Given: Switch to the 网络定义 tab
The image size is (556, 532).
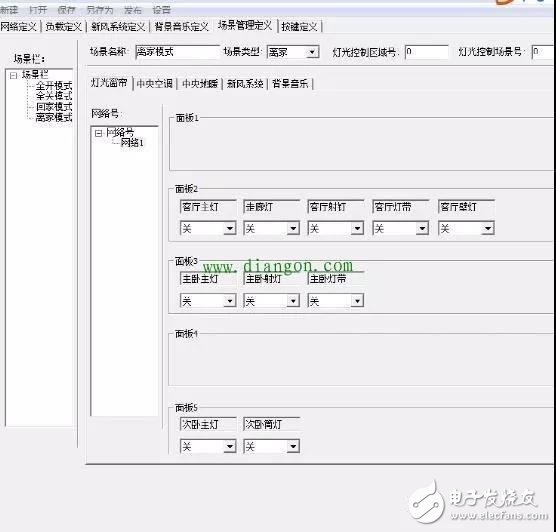Looking at the screenshot, I should pyautogui.click(x=18, y=27).
